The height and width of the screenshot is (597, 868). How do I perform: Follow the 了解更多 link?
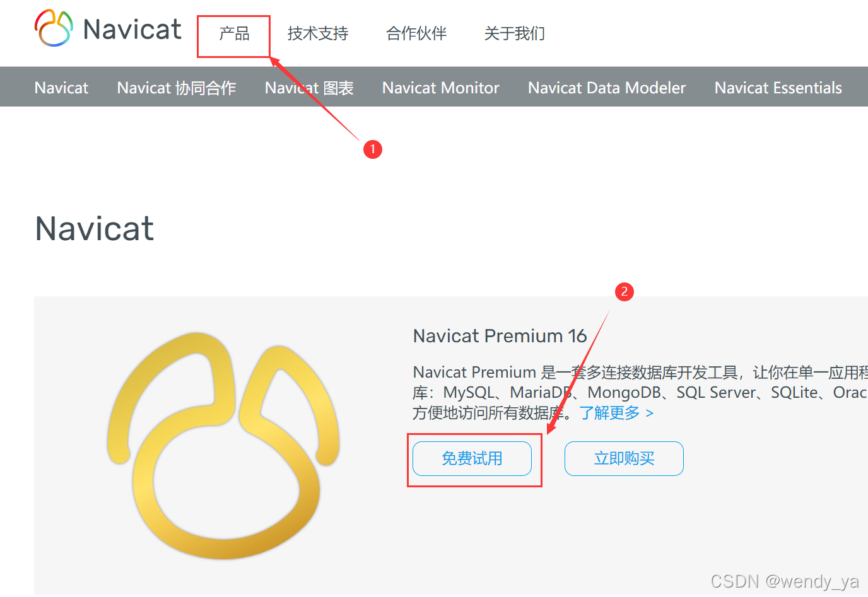click(x=616, y=413)
